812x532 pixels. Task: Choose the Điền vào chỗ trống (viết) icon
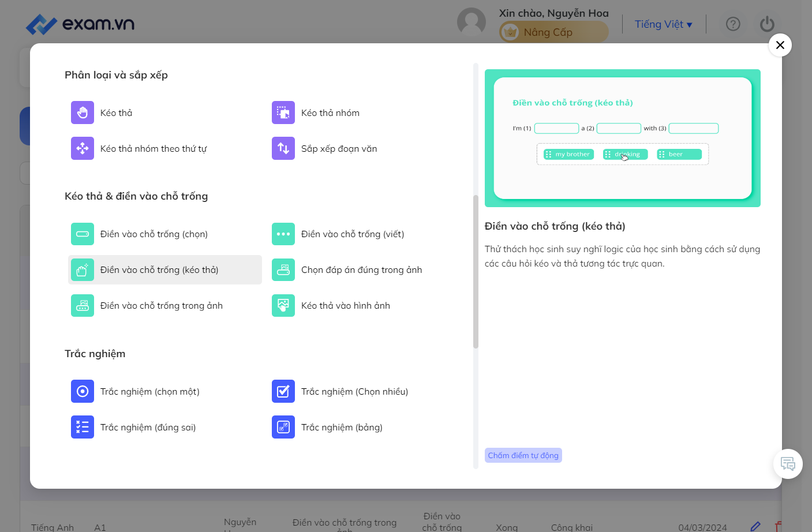click(283, 234)
